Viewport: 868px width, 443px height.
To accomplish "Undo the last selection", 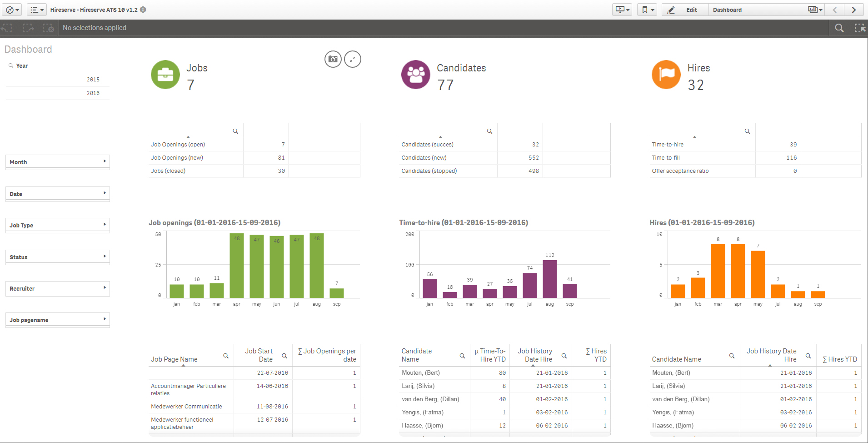I will (7, 28).
